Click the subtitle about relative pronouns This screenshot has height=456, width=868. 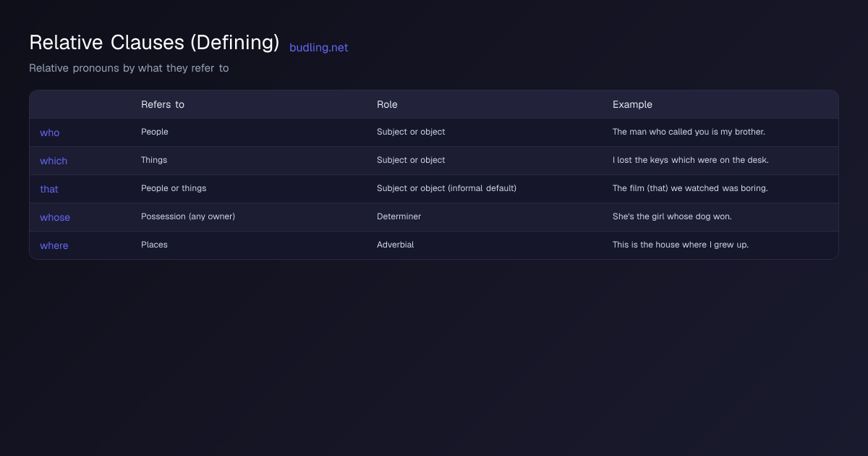(x=129, y=68)
